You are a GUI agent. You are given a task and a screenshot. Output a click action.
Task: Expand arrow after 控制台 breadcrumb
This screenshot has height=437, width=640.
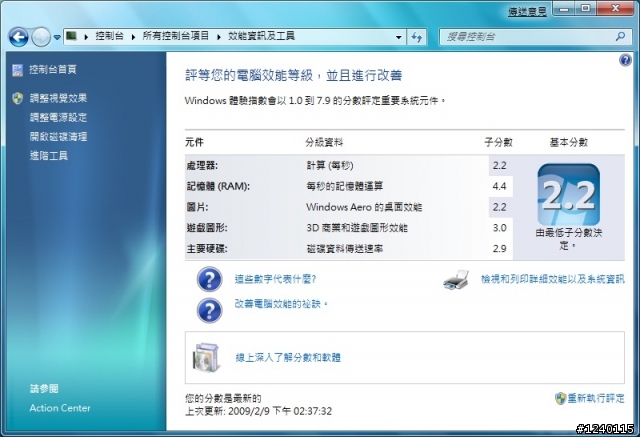point(133,37)
